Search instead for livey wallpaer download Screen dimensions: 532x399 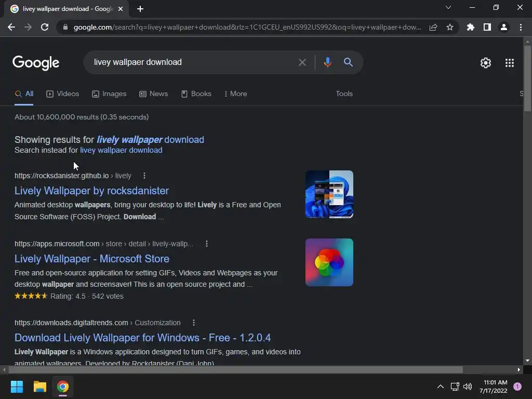click(121, 150)
